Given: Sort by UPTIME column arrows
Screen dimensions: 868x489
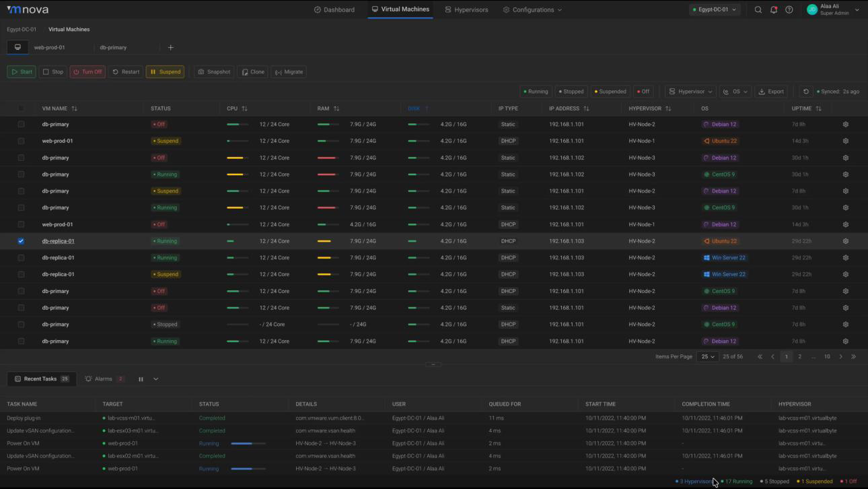Looking at the screenshot, I should pos(818,108).
